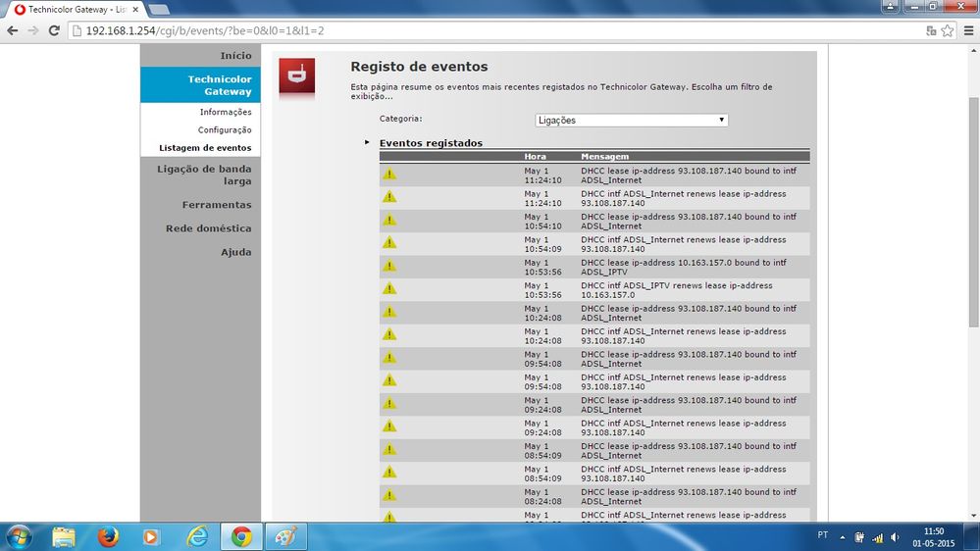The image size is (980, 551).
Task: Show hidden tray icons arrow
Action: tap(843, 536)
